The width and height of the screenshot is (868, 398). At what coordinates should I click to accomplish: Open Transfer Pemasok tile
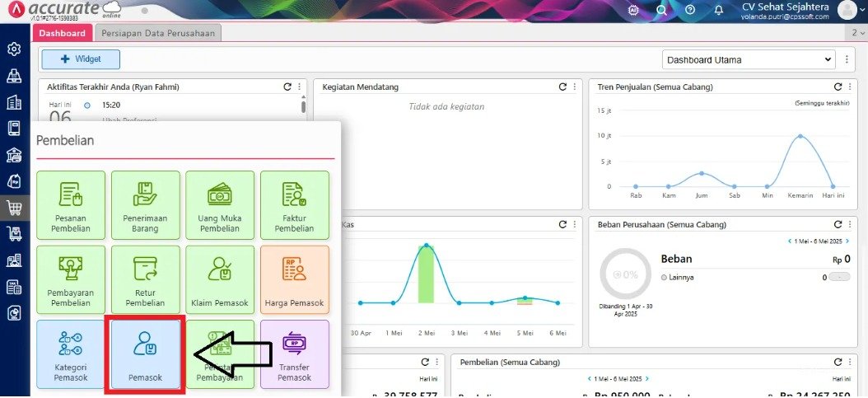295,354
